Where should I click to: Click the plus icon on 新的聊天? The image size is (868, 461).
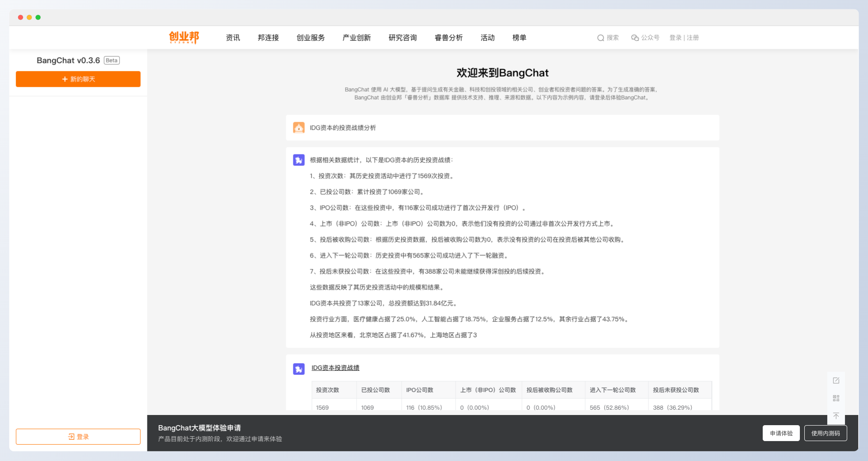tap(65, 79)
